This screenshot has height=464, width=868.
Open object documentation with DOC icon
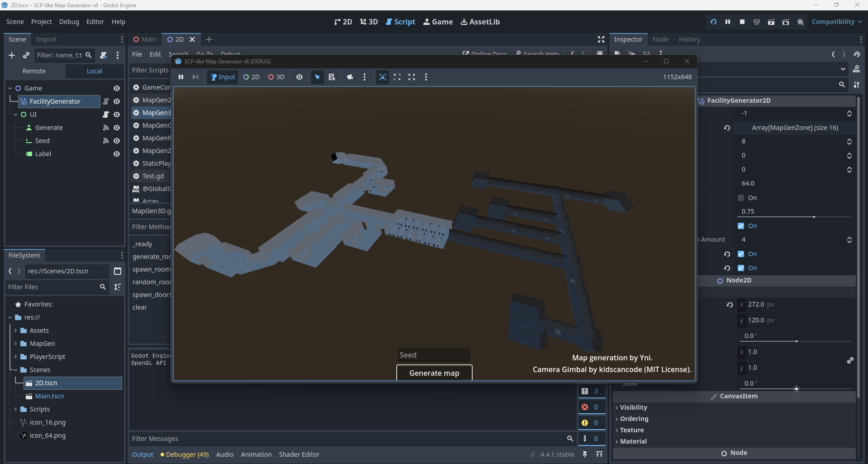[857, 69]
